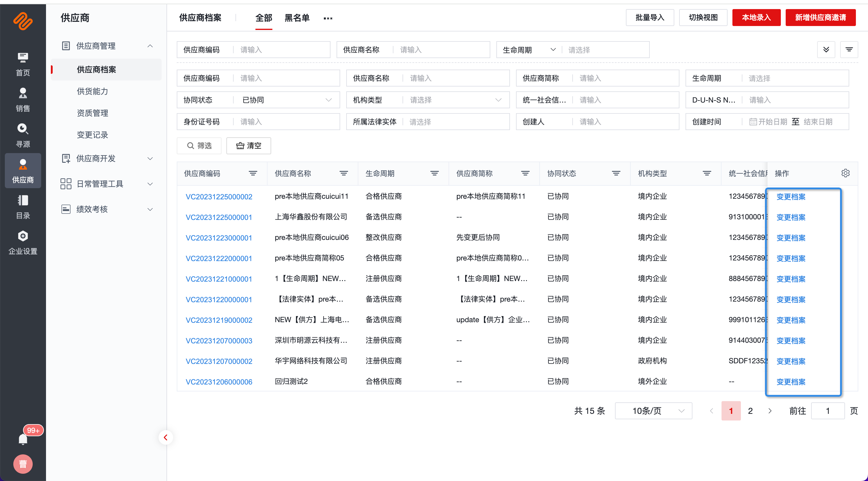Expand filters with double-chevron icon
Viewport: 868px width, 481px height.
click(x=826, y=50)
